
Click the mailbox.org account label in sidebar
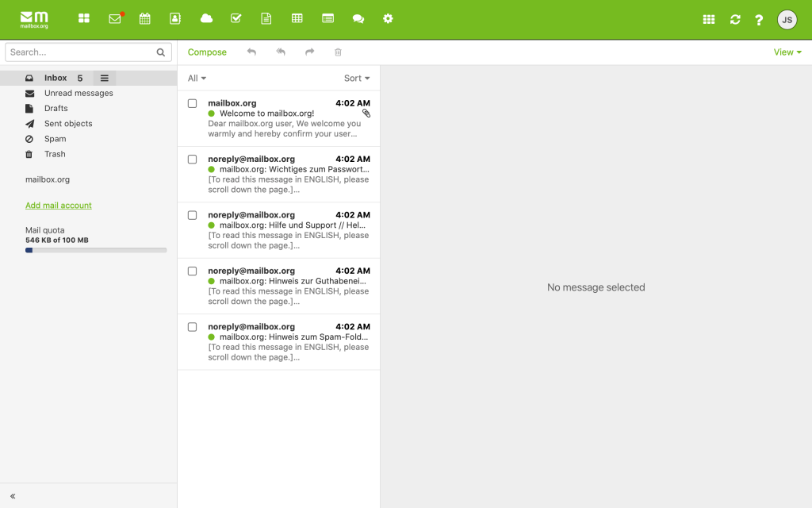(48, 179)
